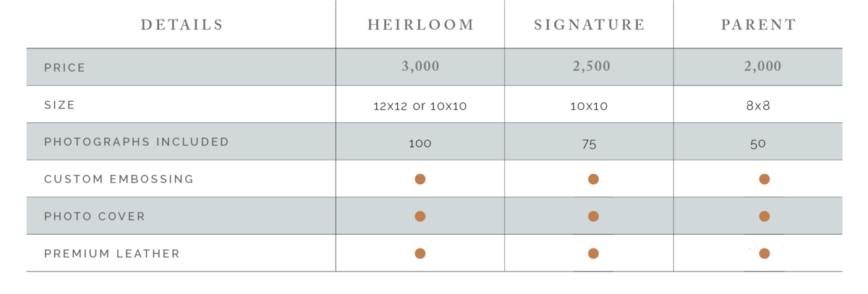Click the Photographs Included row label
This screenshot has width=868, height=294.
coord(137,142)
